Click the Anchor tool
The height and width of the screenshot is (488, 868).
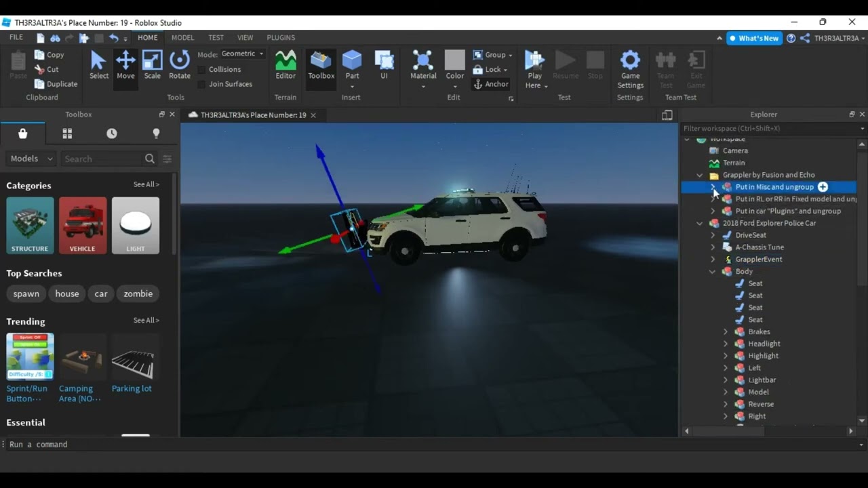(491, 84)
